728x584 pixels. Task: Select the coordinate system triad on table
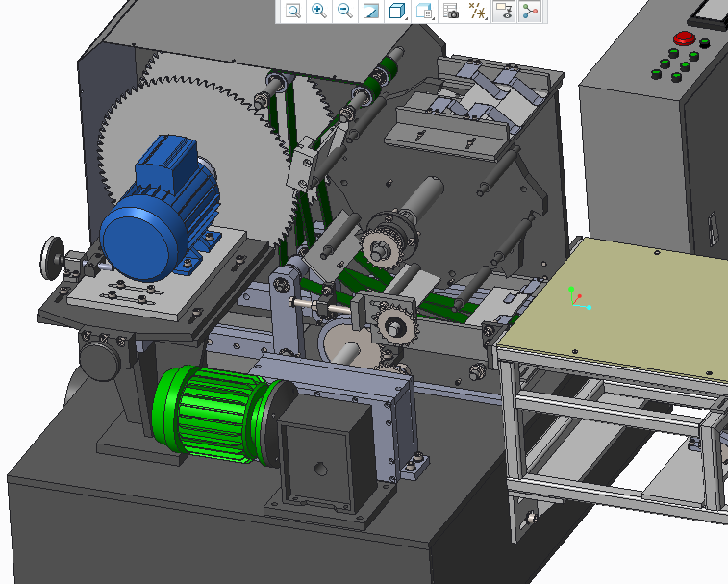pos(578,298)
